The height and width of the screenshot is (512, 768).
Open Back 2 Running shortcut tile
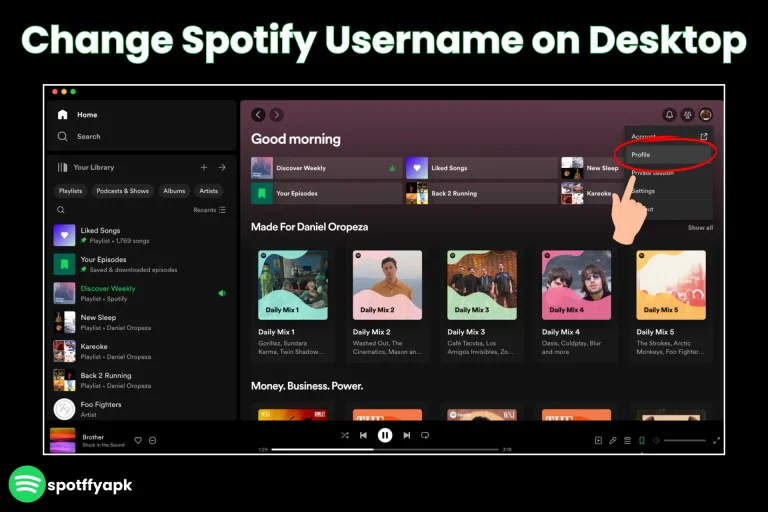481,193
